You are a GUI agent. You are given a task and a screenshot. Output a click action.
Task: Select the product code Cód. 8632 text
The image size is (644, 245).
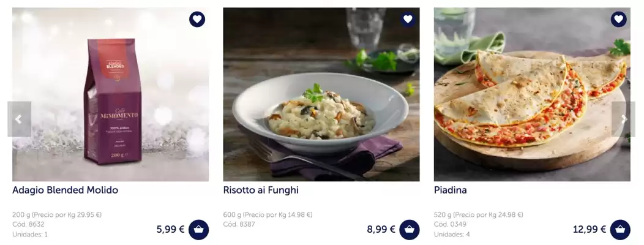tap(28, 224)
